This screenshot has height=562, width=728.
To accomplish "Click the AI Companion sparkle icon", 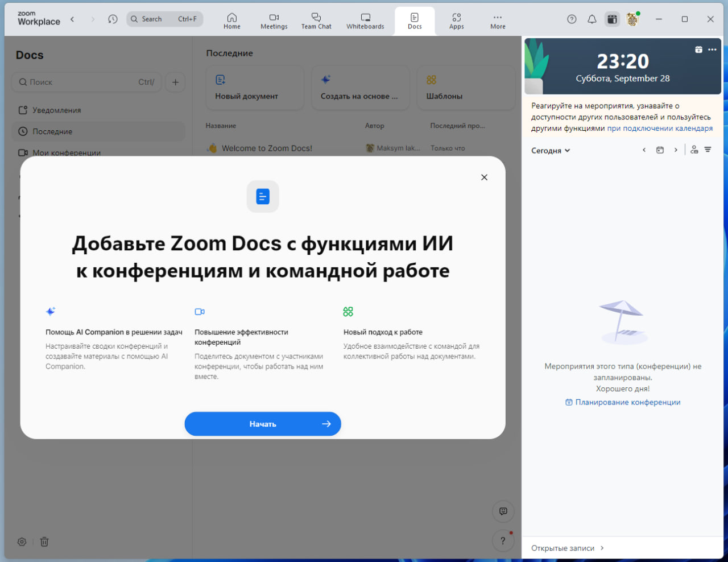I will 51,312.
